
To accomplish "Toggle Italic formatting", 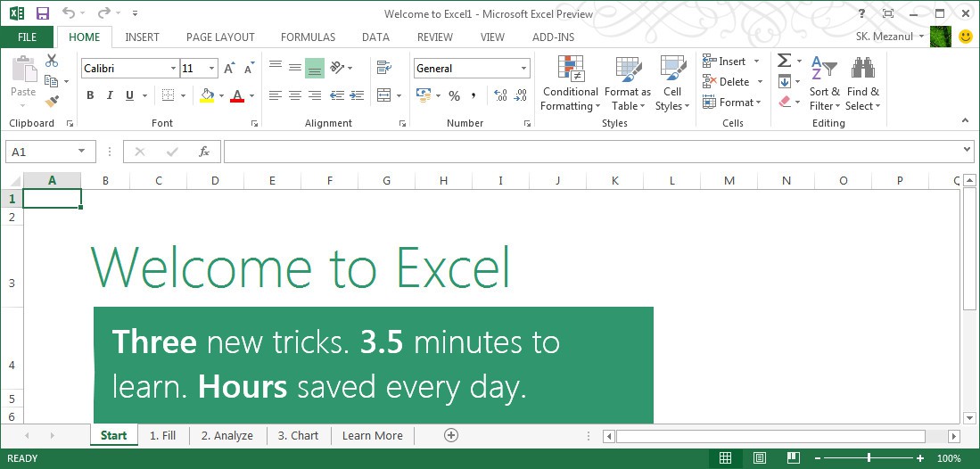I will tap(110, 95).
